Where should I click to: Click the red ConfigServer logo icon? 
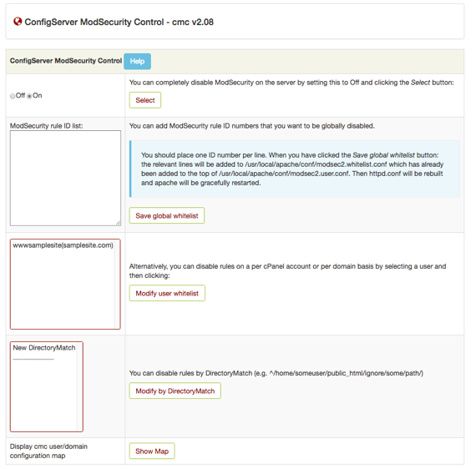tap(18, 21)
